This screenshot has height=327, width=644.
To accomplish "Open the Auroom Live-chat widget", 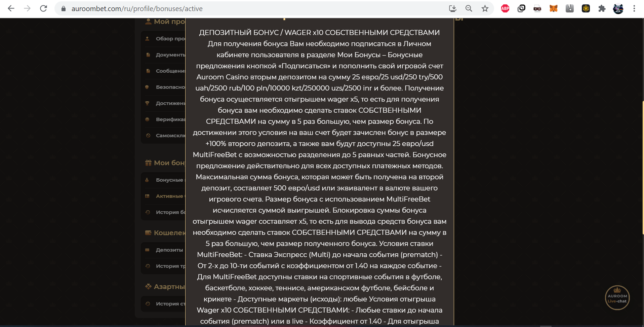I will click(617, 298).
